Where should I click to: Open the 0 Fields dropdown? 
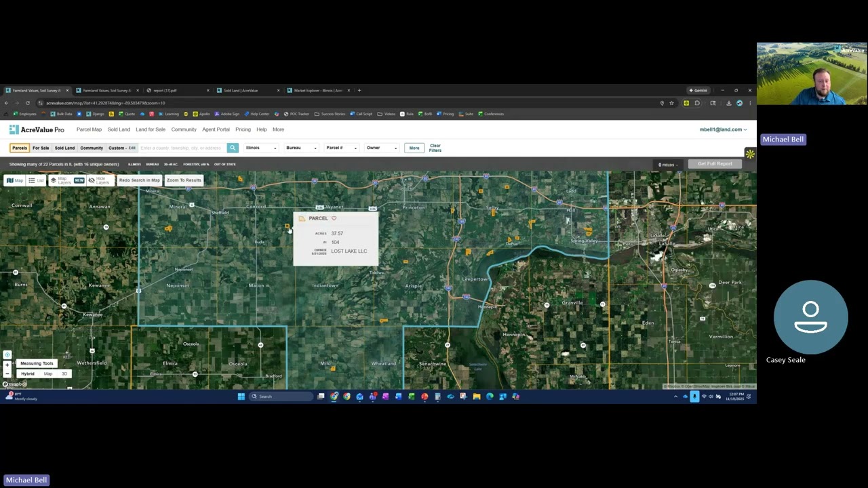point(667,165)
